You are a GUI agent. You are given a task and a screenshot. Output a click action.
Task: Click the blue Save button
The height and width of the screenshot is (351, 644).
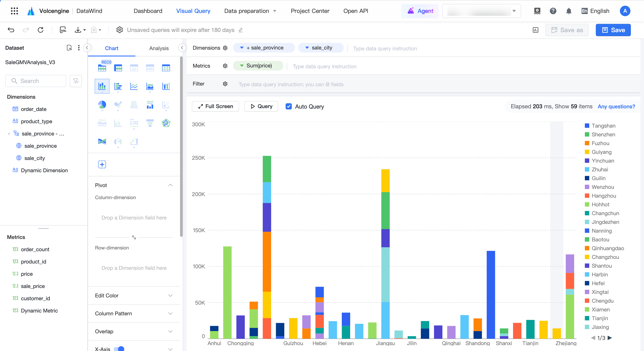tap(613, 30)
